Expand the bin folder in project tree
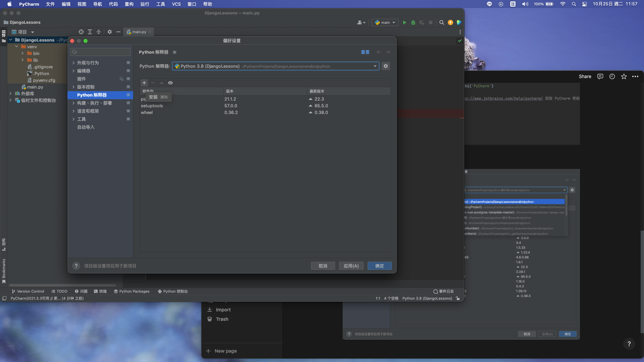This screenshot has width=644, height=362. point(22,53)
